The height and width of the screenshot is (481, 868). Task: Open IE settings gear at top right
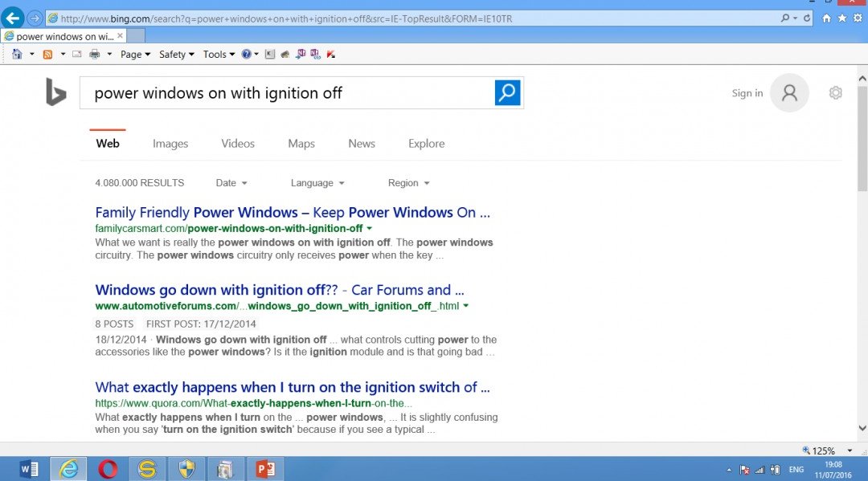pyautogui.click(x=858, y=18)
